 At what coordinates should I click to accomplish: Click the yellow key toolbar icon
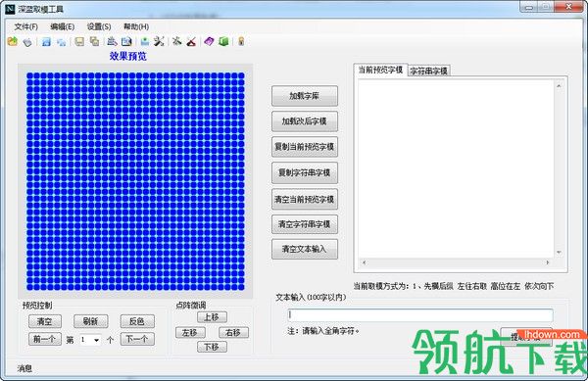[x=241, y=41]
